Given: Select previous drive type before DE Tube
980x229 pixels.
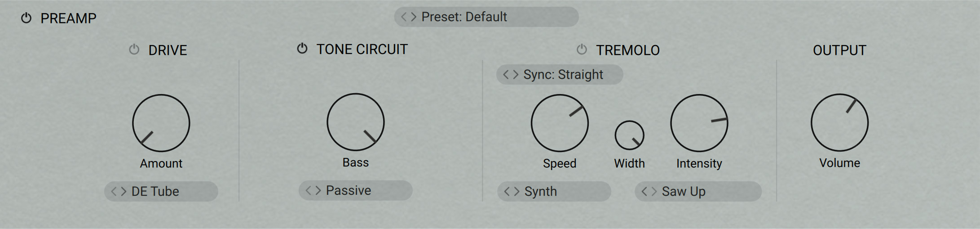Looking at the screenshot, I should point(114,192).
